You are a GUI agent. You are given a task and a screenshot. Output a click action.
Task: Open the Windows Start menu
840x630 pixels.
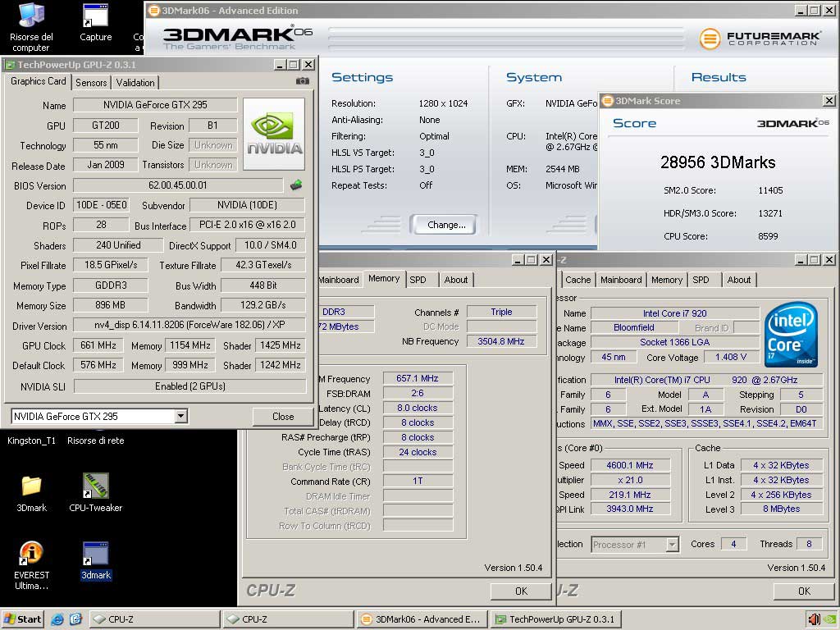(x=22, y=619)
